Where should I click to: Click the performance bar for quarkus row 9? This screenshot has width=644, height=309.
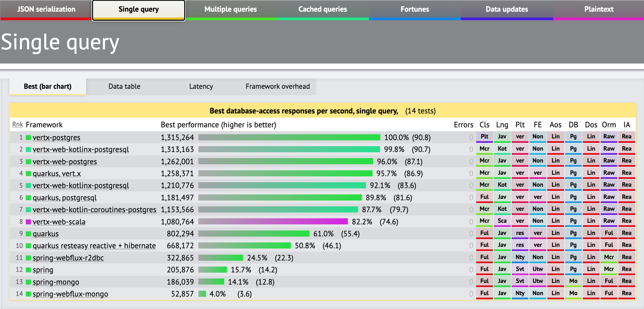[254, 234]
